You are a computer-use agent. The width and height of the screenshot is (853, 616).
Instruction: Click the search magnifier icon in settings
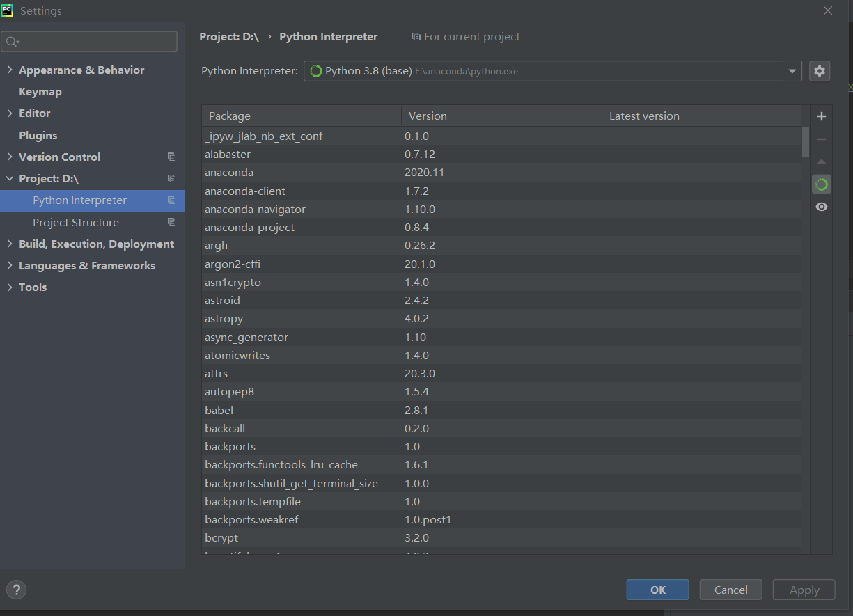click(x=12, y=42)
